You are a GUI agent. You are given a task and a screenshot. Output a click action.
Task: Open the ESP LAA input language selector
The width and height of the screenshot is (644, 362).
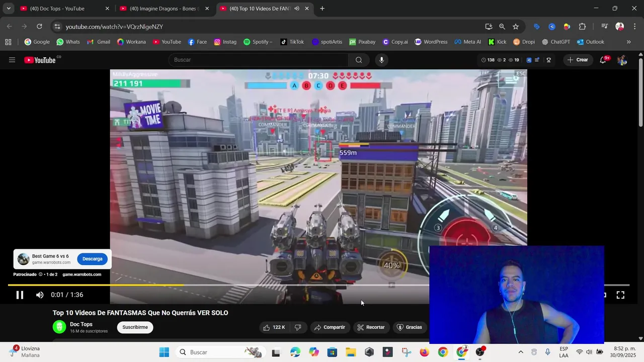[x=563, y=352]
